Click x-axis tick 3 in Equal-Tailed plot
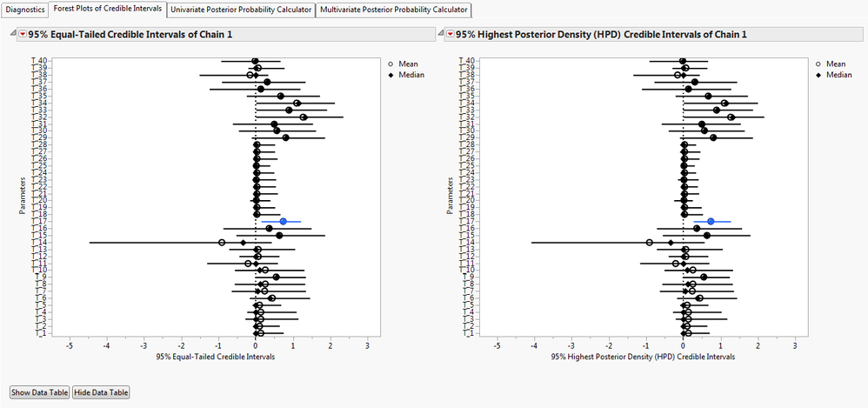 368,345
